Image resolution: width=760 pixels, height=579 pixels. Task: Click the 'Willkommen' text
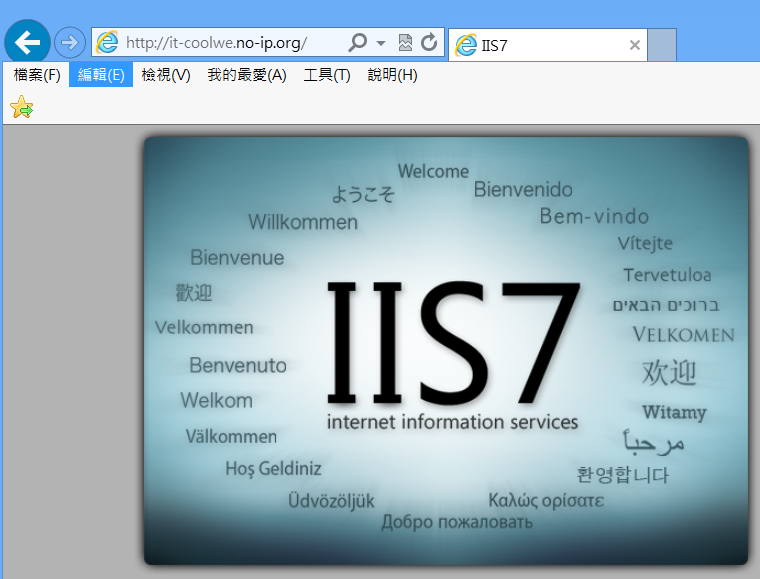tap(303, 222)
